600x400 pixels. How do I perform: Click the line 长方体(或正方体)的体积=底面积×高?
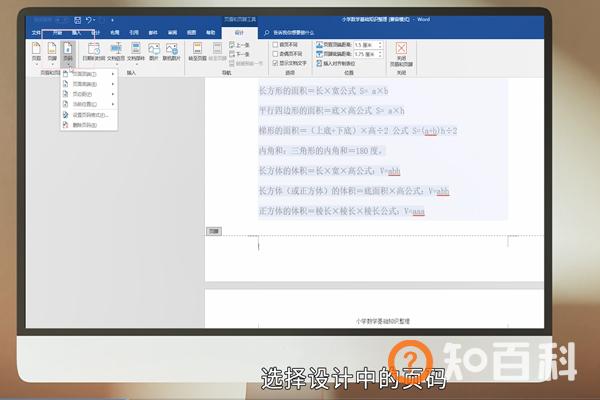click(x=354, y=191)
